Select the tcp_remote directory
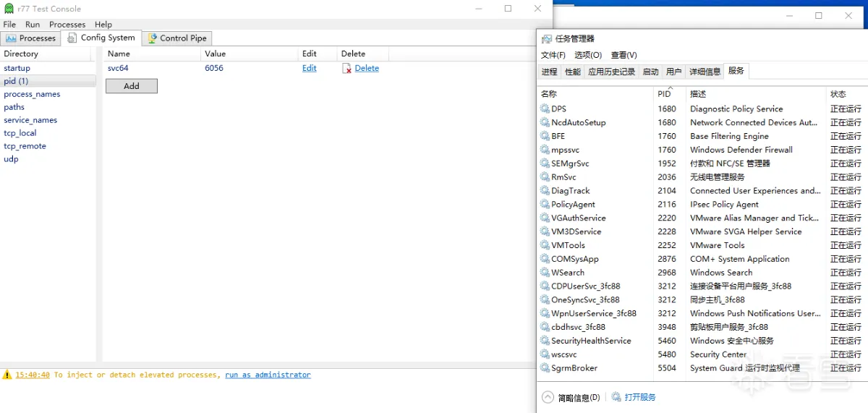868x413 pixels. point(25,146)
